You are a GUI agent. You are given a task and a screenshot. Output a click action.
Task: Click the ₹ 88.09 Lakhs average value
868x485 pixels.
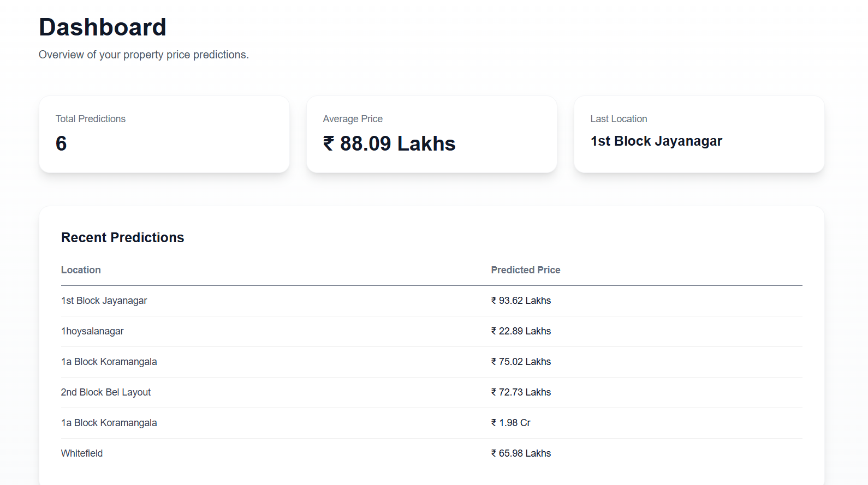coord(389,143)
